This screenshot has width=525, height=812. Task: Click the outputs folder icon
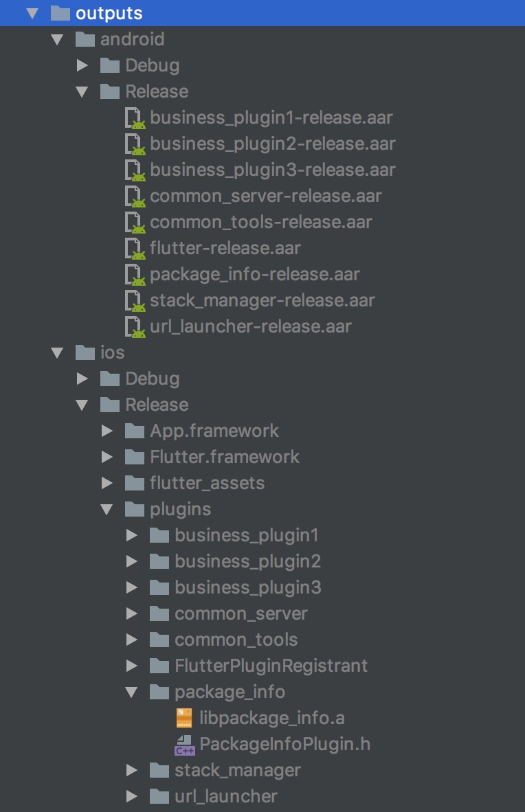[60, 13]
